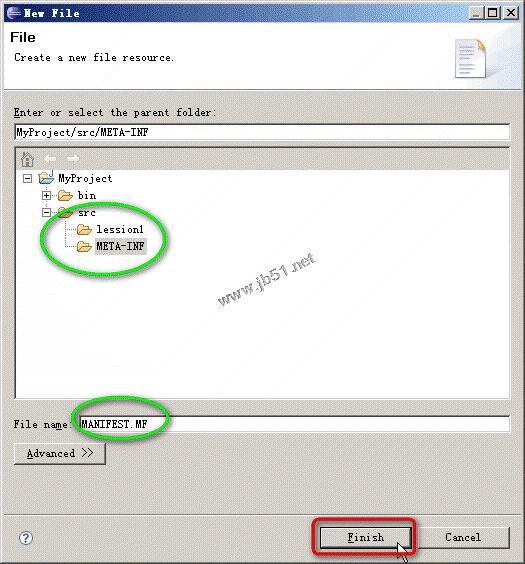Open the help question mark icon

26,538
